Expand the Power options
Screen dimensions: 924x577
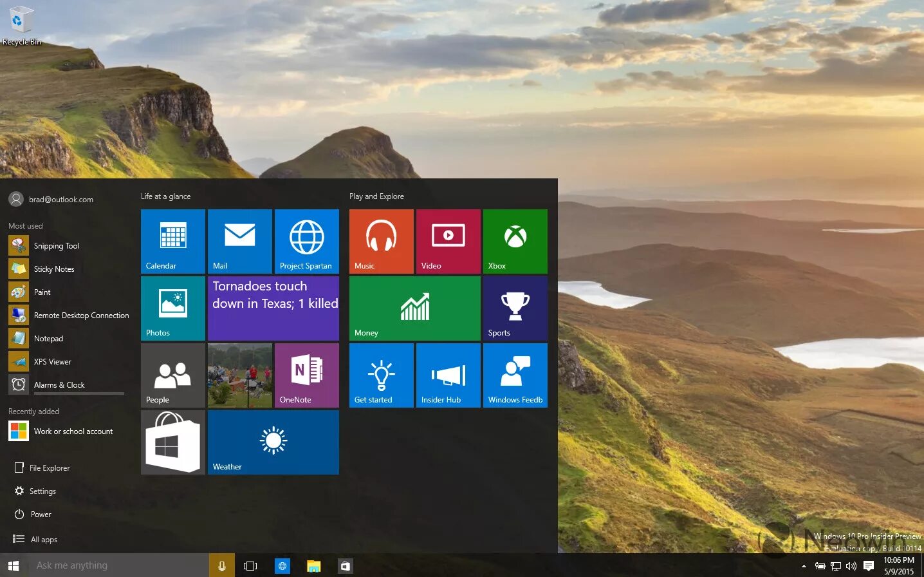point(40,514)
